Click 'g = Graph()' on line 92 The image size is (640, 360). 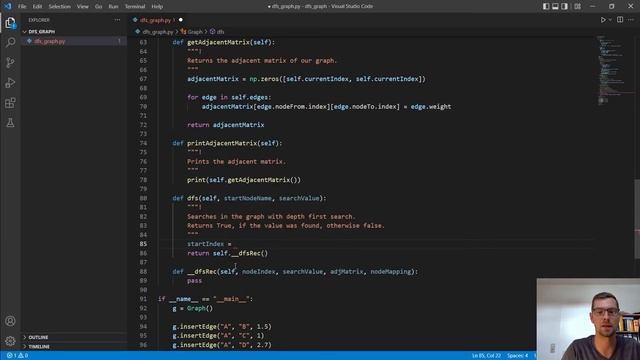point(192,309)
